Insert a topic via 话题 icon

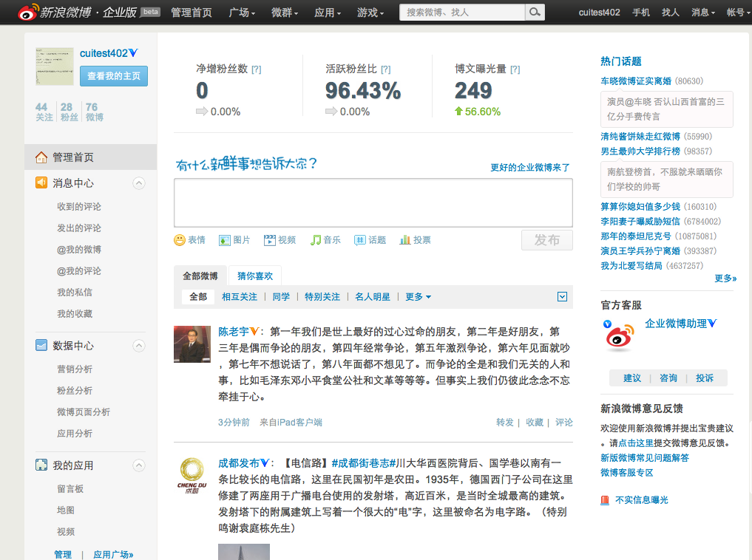point(359,240)
